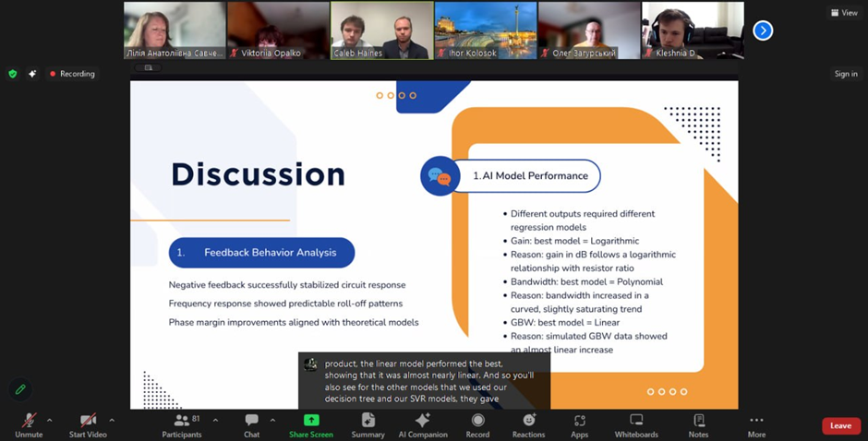Open Reactions picker
Screen dimensions: 868x441
click(529, 423)
